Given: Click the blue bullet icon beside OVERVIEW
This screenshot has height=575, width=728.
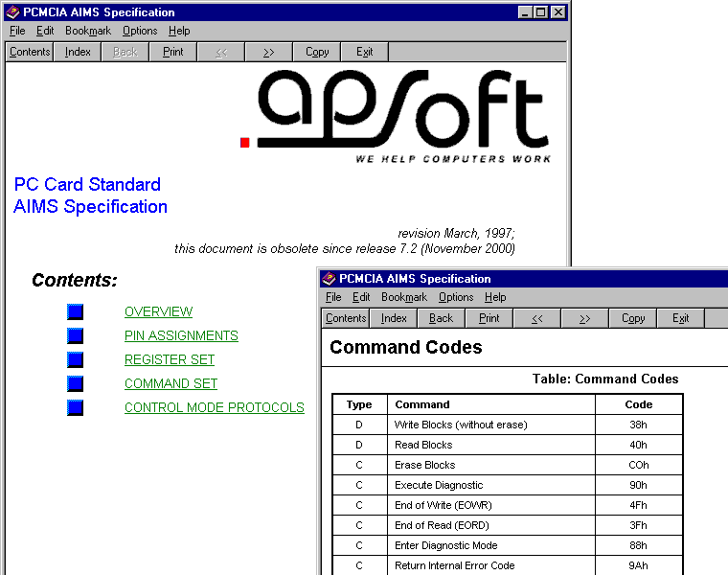Looking at the screenshot, I should click(76, 311).
